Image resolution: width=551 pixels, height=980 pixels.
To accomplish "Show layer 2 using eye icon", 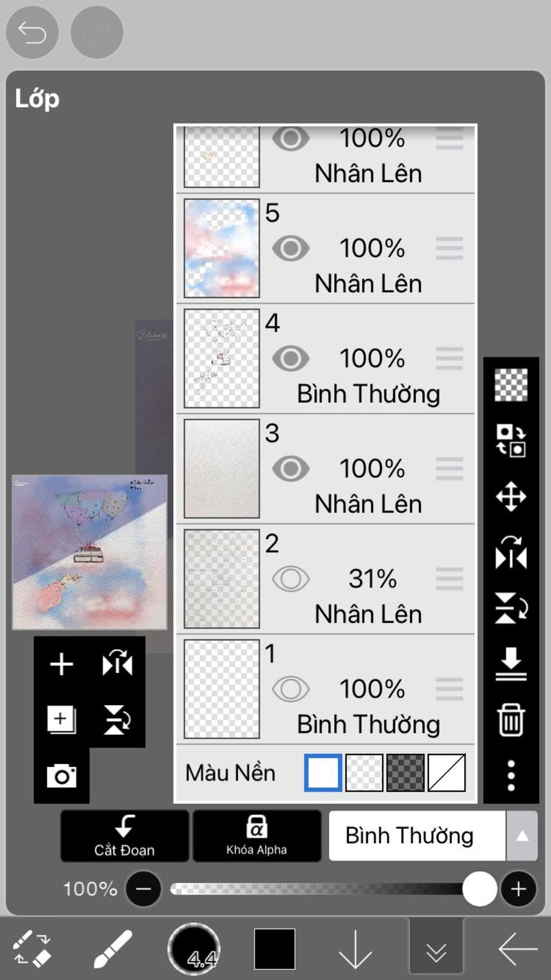I will [x=291, y=579].
